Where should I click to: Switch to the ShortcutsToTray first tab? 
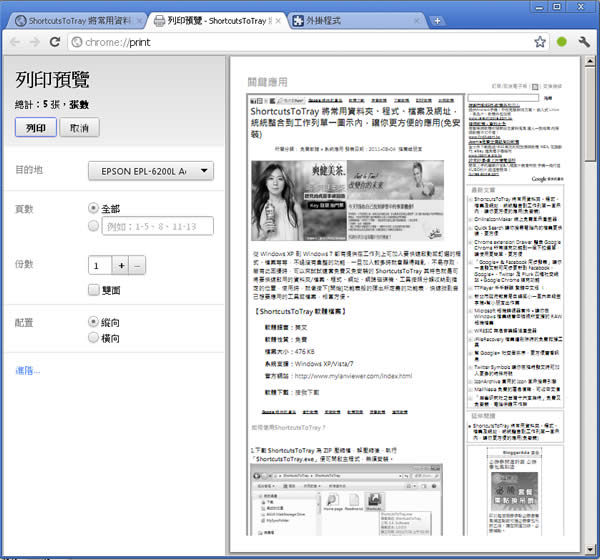click(75, 20)
